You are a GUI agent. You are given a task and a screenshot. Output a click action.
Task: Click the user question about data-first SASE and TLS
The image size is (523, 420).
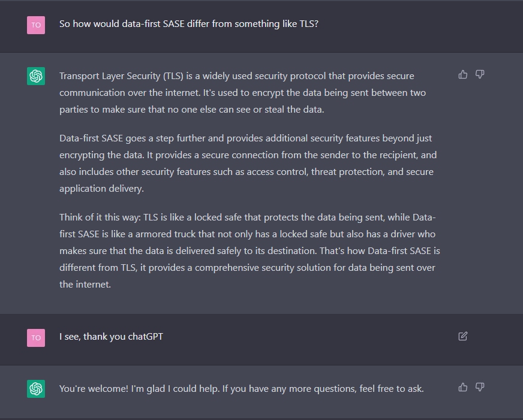pyautogui.click(x=188, y=24)
